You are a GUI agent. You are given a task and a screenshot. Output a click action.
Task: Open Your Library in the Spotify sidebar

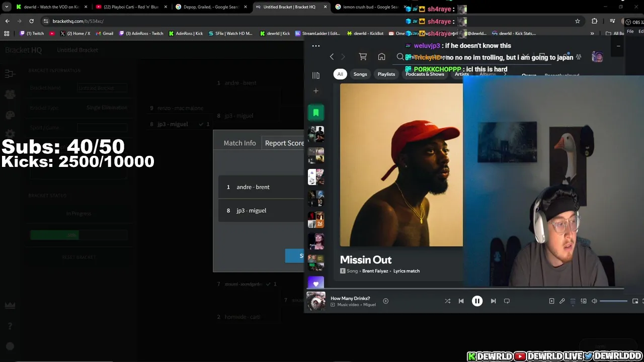pos(316,75)
